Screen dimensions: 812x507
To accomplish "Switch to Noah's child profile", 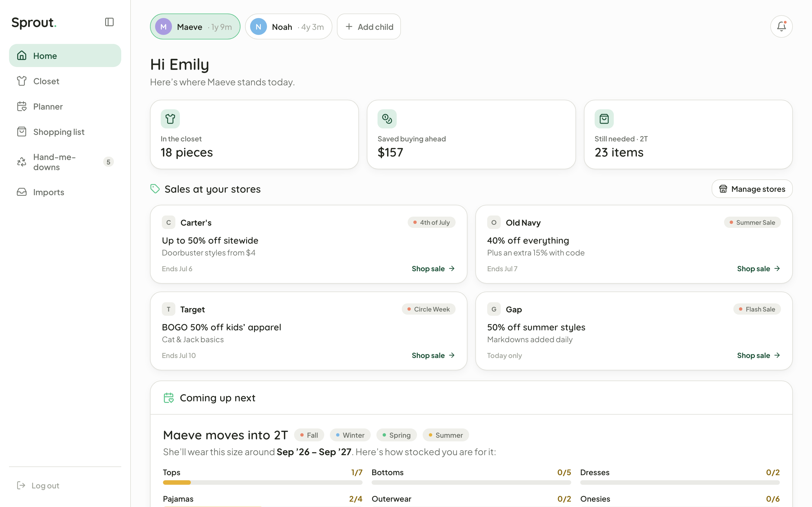I will point(288,26).
